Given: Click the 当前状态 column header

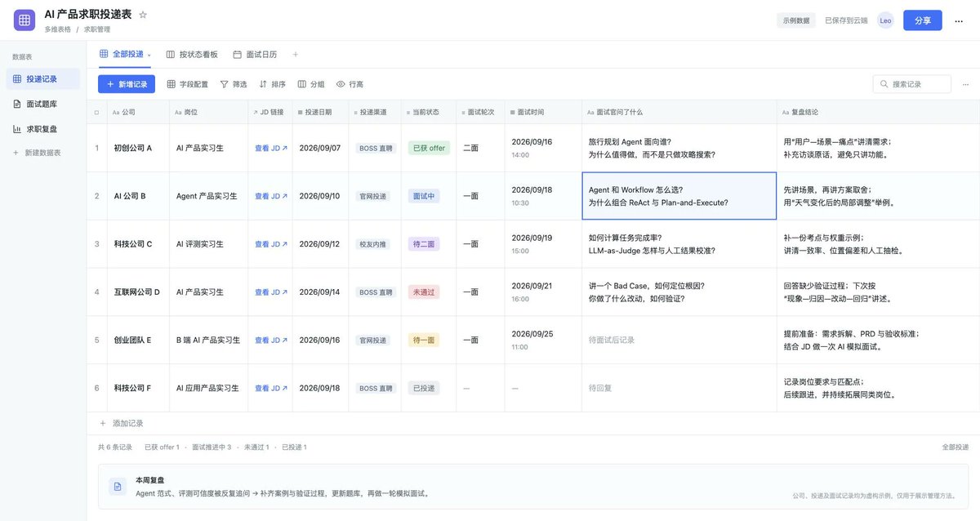Looking at the screenshot, I should pos(429,112).
